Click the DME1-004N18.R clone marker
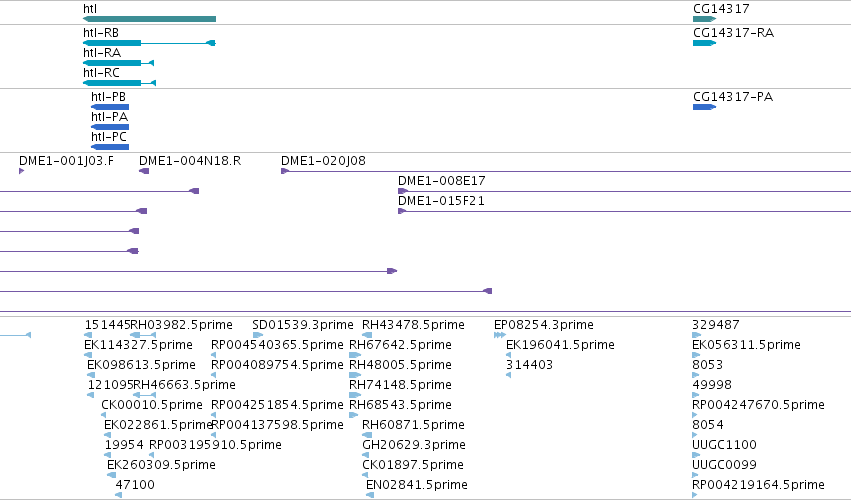The width and height of the screenshot is (851, 500). [x=144, y=171]
